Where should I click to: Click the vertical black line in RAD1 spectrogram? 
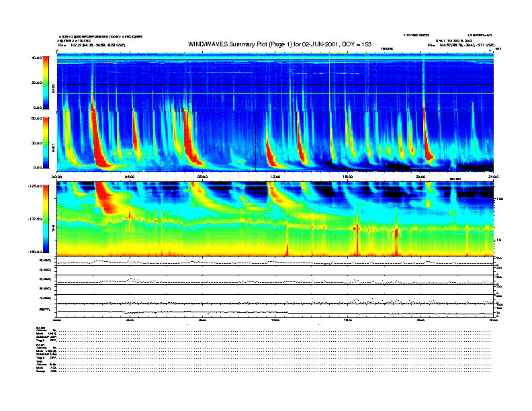[x=255, y=142]
